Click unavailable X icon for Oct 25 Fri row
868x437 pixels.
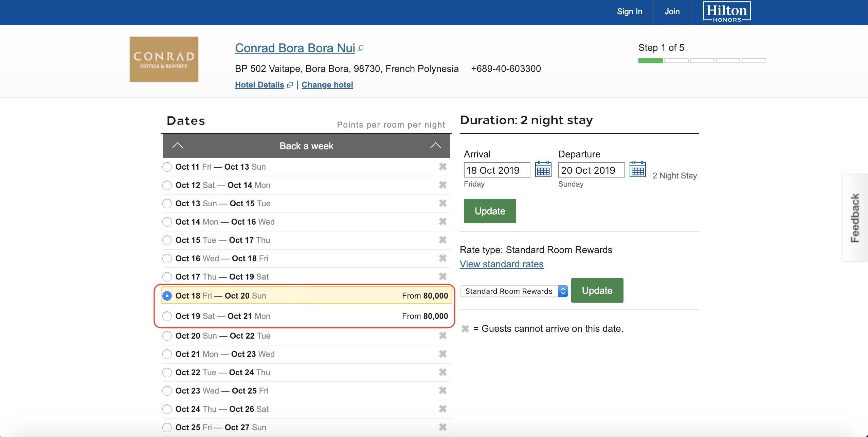[x=442, y=427]
